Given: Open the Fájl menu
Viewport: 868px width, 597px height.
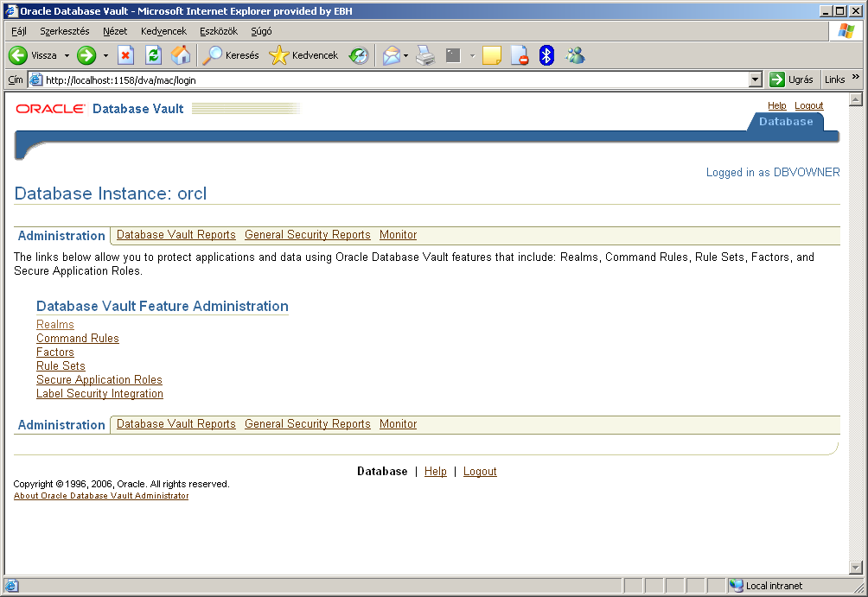Looking at the screenshot, I should pos(19,31).
